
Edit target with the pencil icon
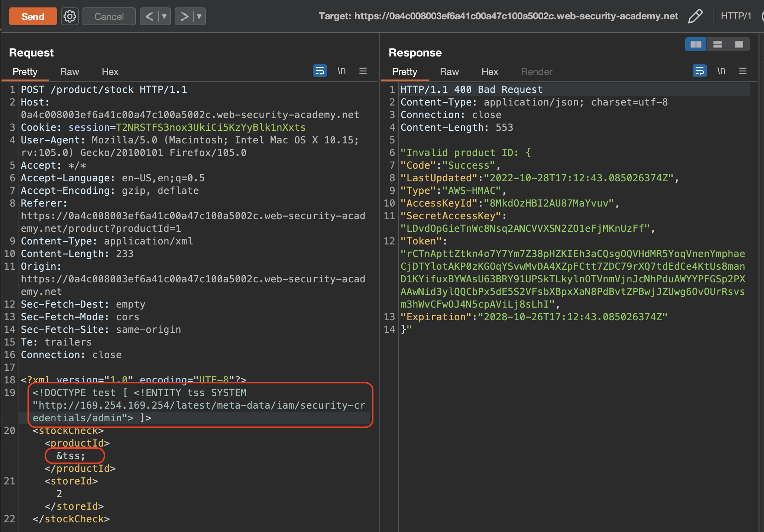[x=695, y=16]
